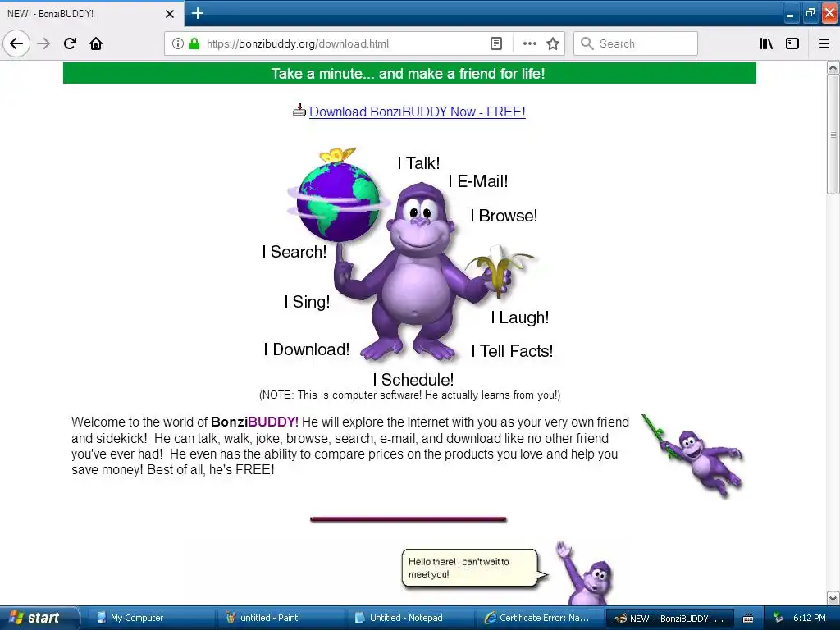
Task: Click the 'I Tell Facts!' label
Action: coord(512,351)
